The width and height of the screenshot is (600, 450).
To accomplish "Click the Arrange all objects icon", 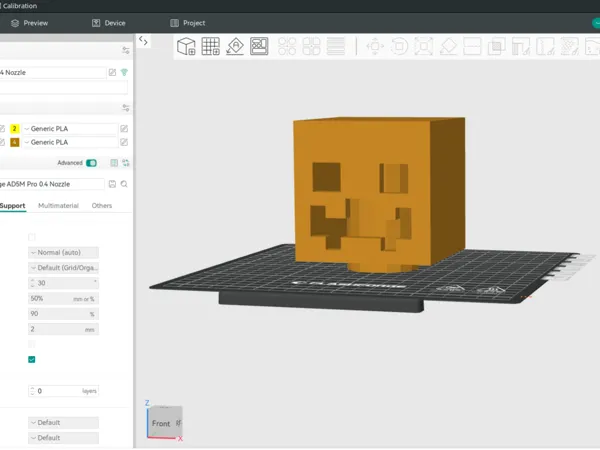I will [259, 46].
